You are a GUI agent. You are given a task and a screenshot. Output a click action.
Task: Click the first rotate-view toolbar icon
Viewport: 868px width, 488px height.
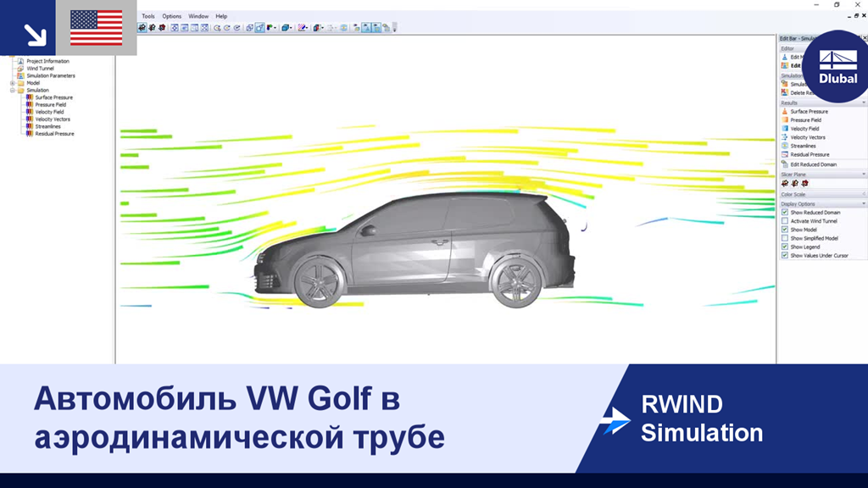[x=217, y=28]
